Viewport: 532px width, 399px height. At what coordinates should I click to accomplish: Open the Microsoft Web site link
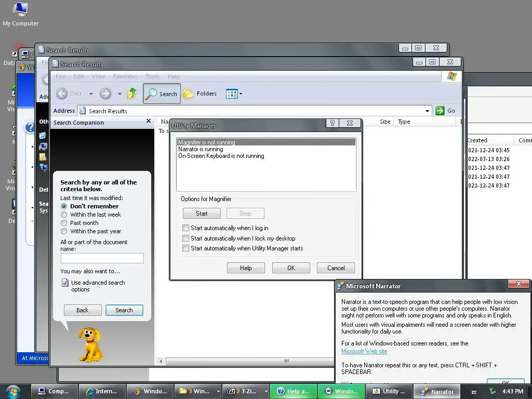coord(364,351)
